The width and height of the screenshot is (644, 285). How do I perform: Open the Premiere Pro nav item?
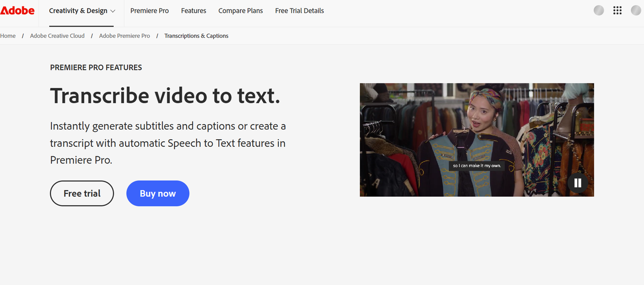149,11
